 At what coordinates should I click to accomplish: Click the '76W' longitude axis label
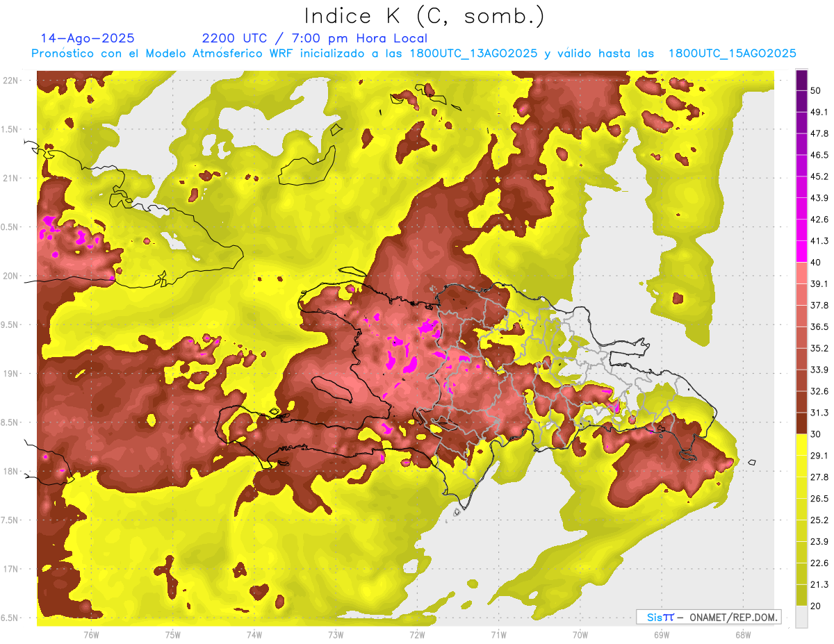pyautogui.click(x=91, y=635)
